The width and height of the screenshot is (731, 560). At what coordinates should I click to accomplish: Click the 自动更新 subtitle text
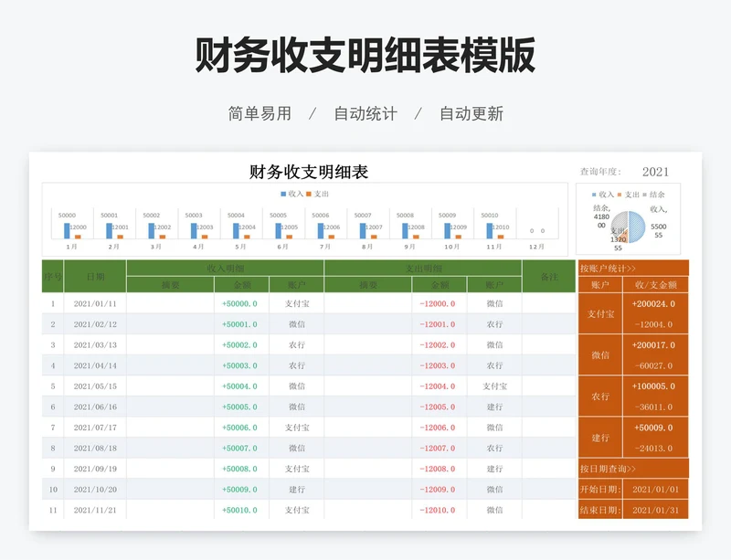[471, 113]
